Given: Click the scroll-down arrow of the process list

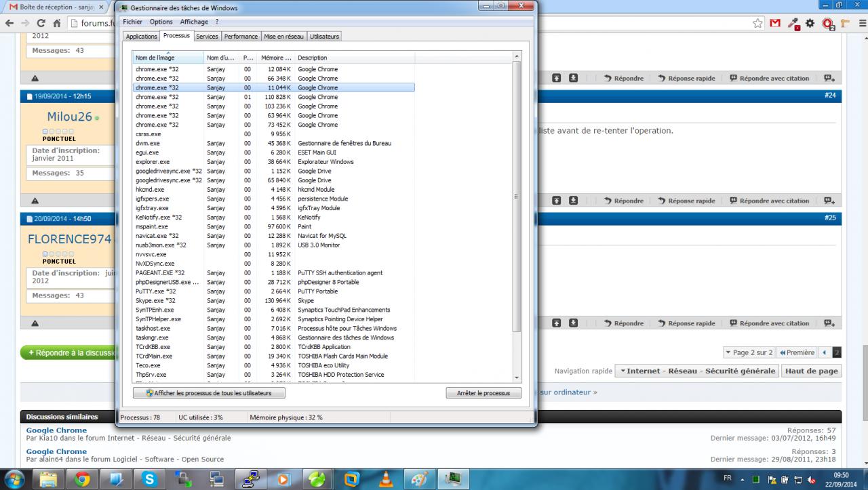Looking at the screenshot, I should (517, 377).
